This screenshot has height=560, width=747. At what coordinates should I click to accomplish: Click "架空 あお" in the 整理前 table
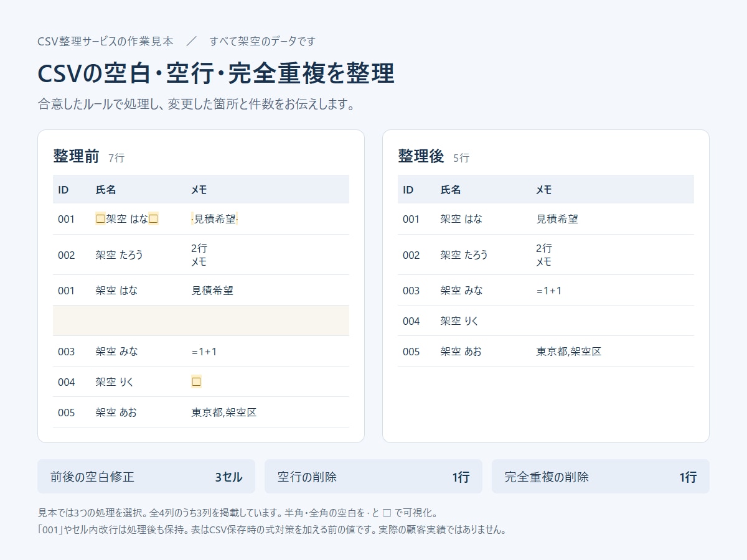pyautogui.click(x=116, y=413)
